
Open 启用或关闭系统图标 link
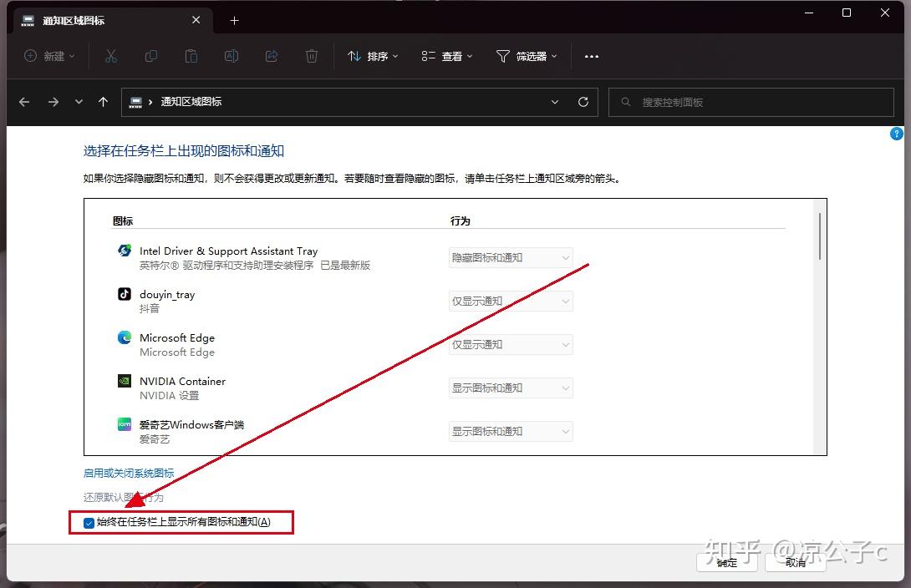pos(129,473)
